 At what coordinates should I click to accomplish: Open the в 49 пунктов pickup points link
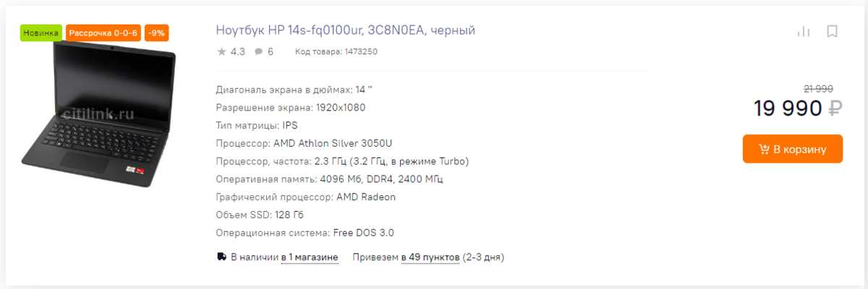430,256
